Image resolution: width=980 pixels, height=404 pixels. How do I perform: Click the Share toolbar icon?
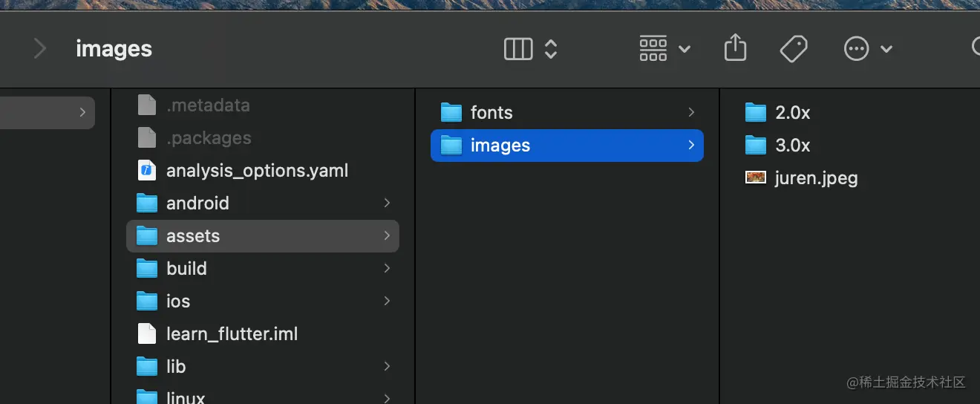click(x=734, y=49)
